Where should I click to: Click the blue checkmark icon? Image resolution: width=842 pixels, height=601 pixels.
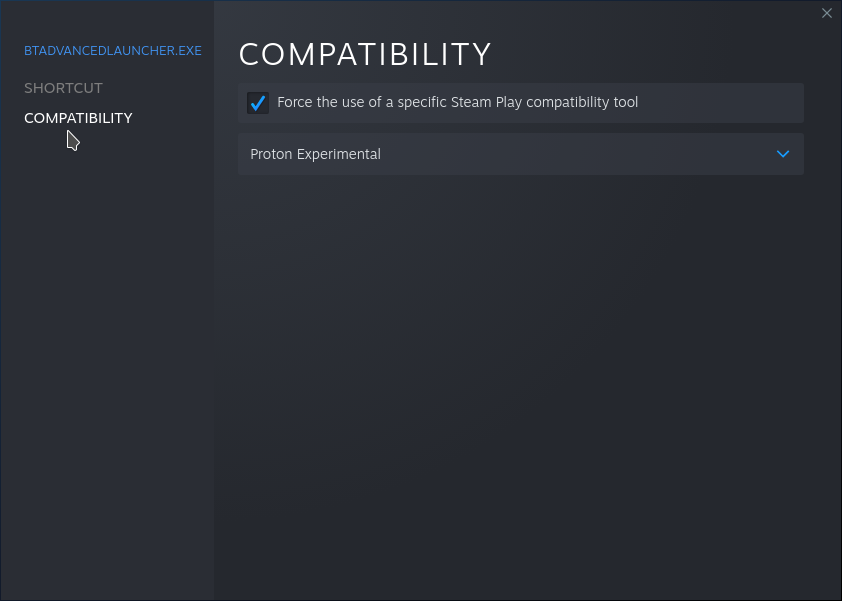point(258,103)
